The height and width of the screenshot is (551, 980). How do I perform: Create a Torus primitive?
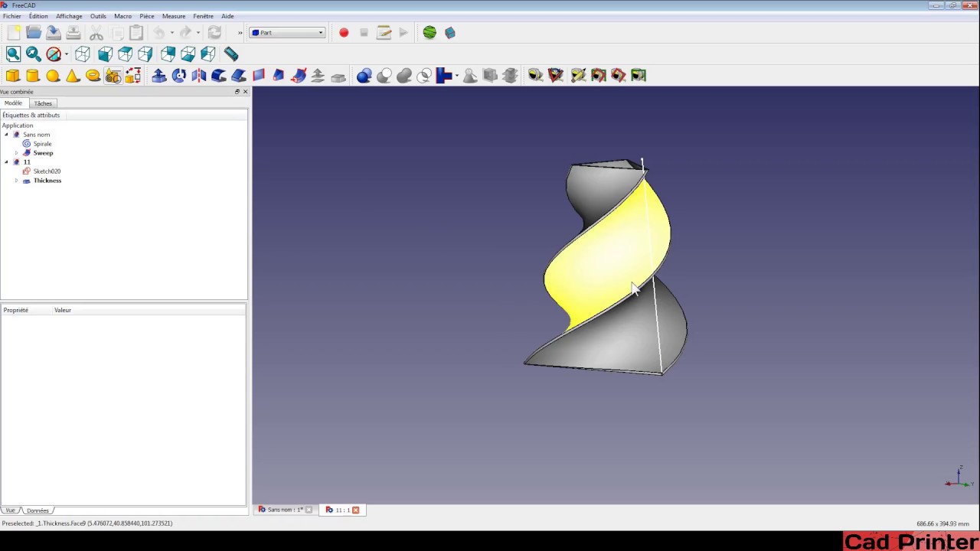(x=93, y=75)
